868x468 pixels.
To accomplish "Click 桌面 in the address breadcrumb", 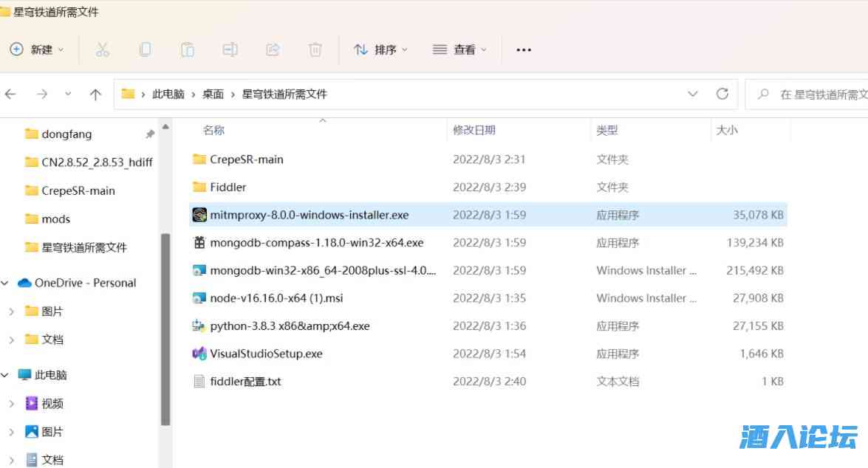I will [213, 94].
